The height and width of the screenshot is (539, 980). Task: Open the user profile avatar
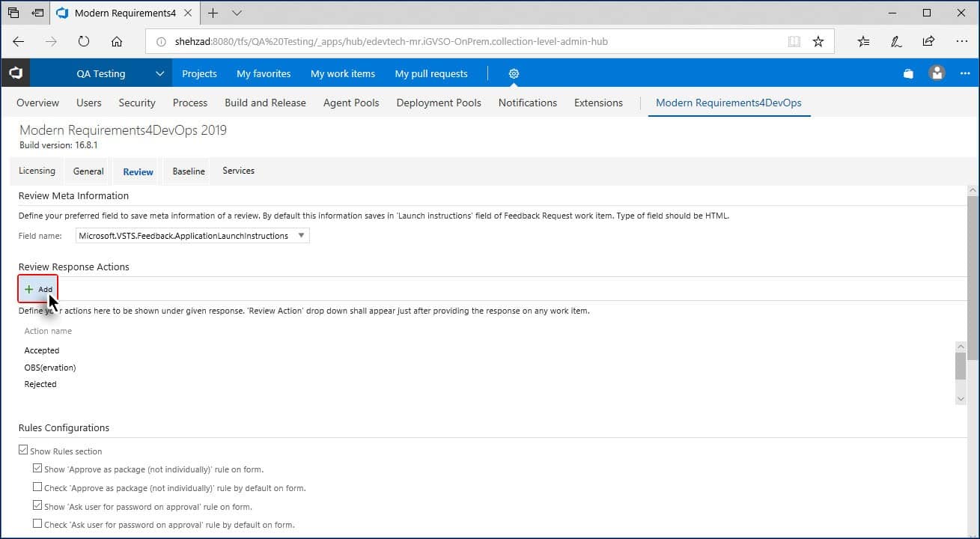point(937,73)
